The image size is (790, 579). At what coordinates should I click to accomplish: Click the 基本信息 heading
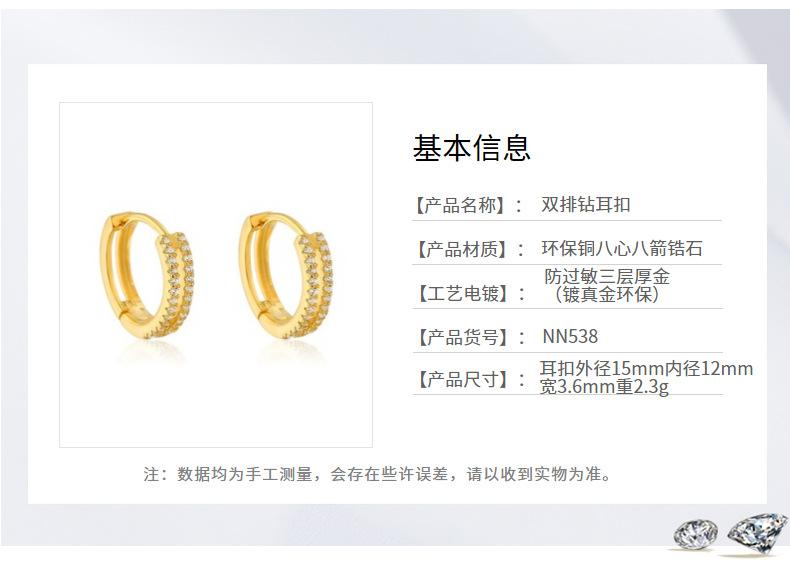472,148
